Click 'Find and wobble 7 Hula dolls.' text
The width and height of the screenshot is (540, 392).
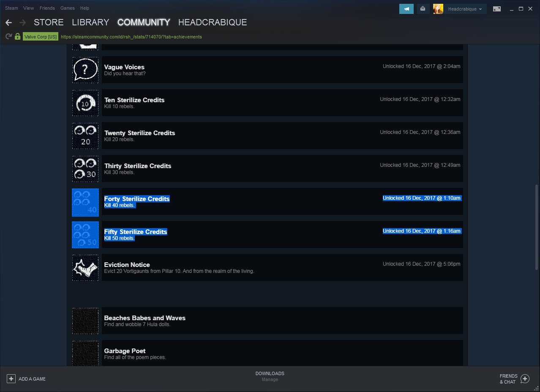pyautogui.click(x=137, y=324)
